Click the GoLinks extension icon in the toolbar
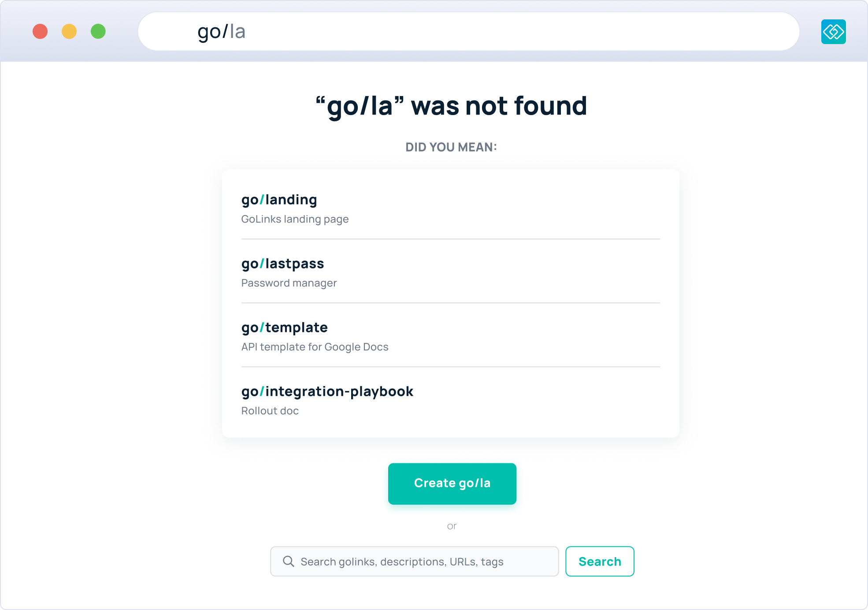The width and height of the screenshot is (868, 610). tap(833, 32)
